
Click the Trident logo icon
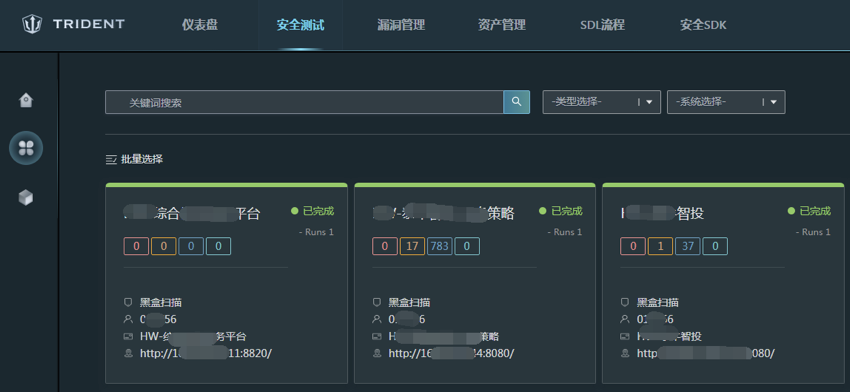click(x=32, y=24)
